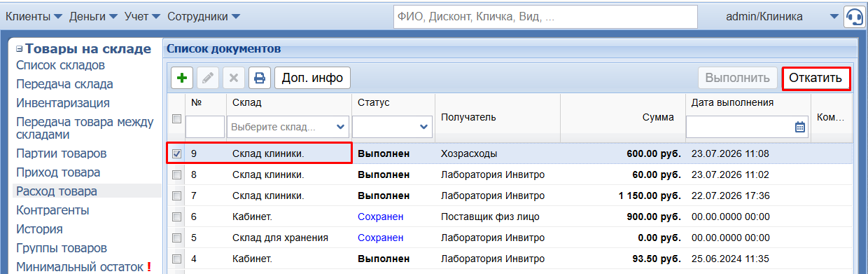Screen dimensions: 868x274
Task: Click date 22.07.2026 17:36 cell
Action: [x=731, y=196]
